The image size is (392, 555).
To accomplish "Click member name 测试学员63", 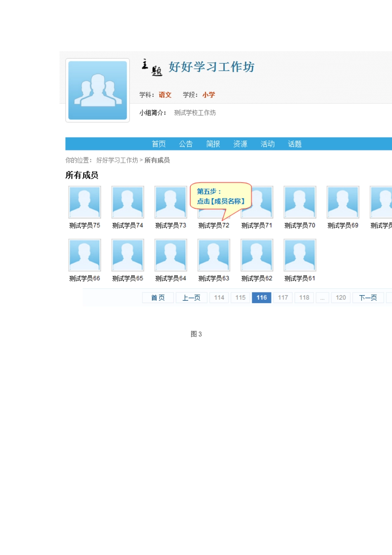I will point(214,278).
